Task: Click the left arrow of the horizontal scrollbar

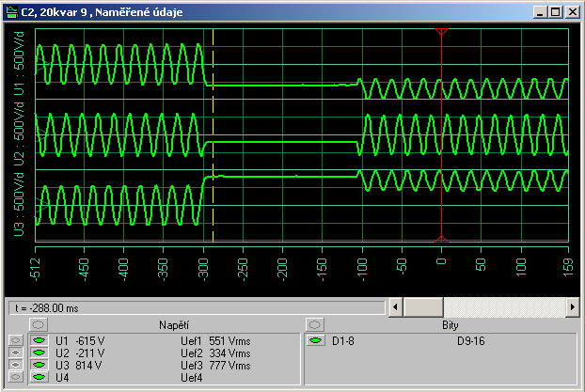Action: (x=395, y=307)
